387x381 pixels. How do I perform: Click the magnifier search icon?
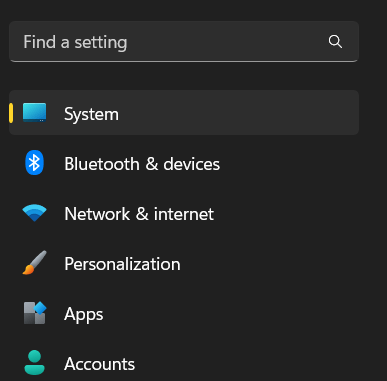tap(335, 42)
